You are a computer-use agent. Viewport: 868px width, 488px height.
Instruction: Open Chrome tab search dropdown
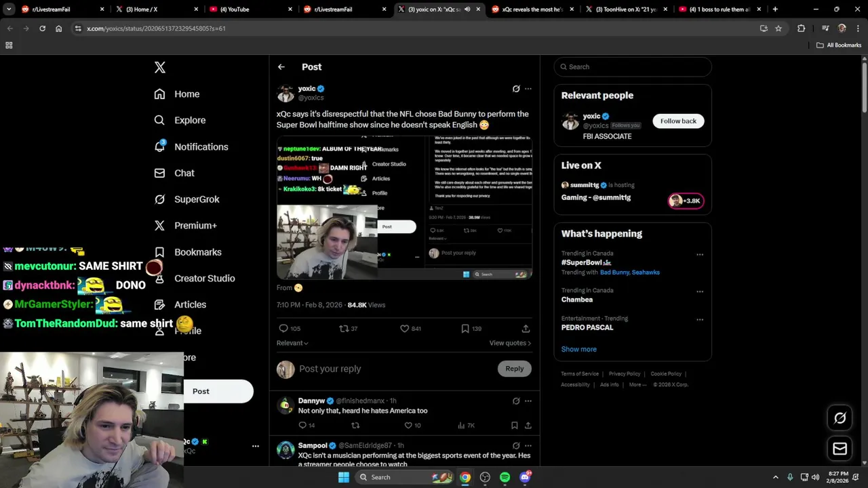(x=9, y=9)
